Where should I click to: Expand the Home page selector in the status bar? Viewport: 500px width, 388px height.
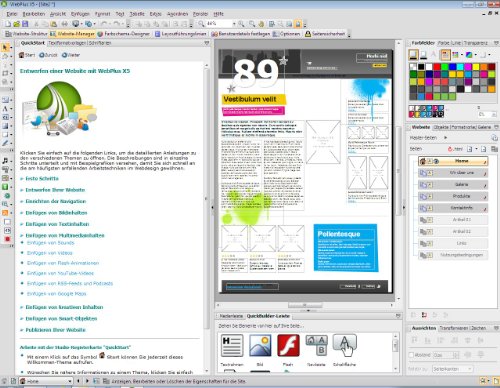pos(70,381)
